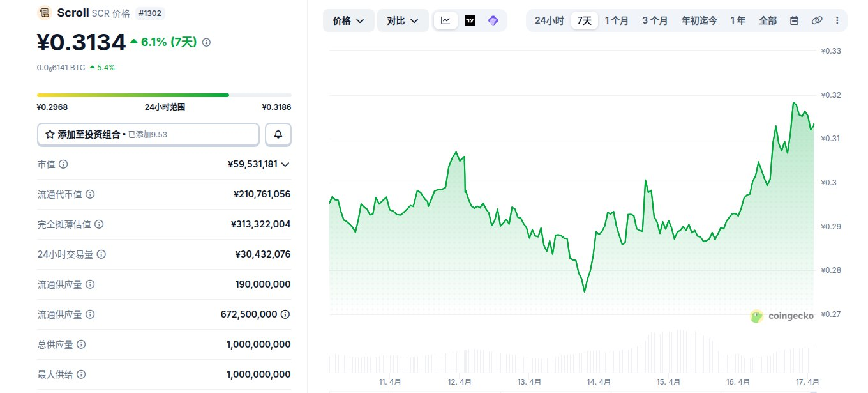Click the bell price alert button
The image size is (868, 393).
point(278,134)
